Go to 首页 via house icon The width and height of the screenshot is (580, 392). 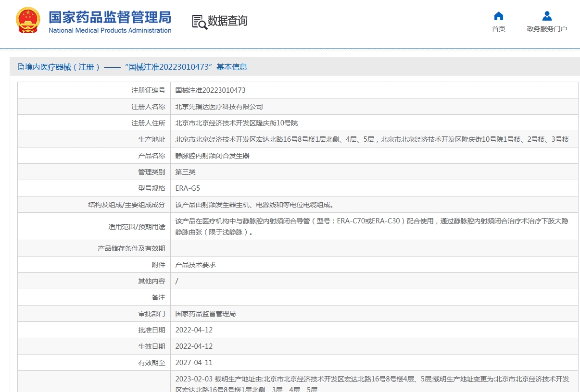[499, 16]
